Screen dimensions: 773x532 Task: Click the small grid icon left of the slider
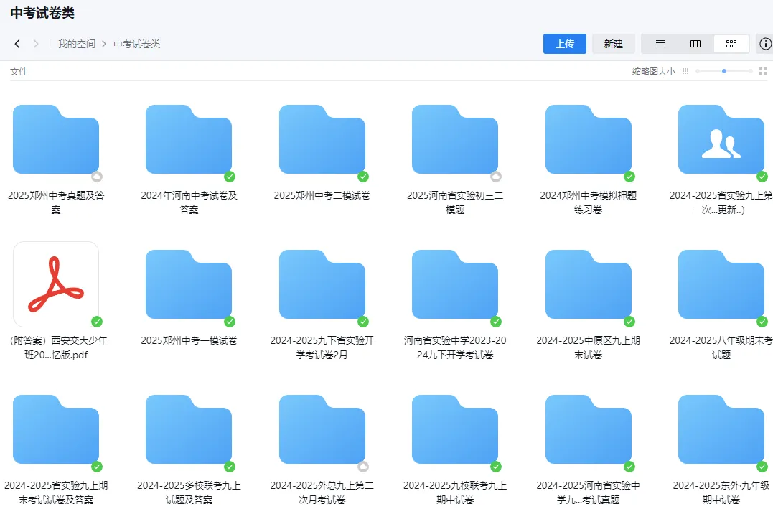coord(685,70)
